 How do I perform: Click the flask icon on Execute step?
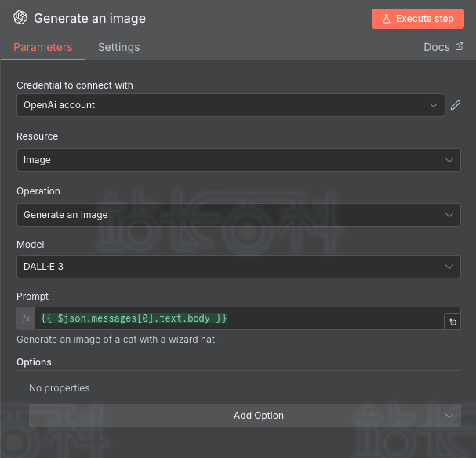click(387, 19)
